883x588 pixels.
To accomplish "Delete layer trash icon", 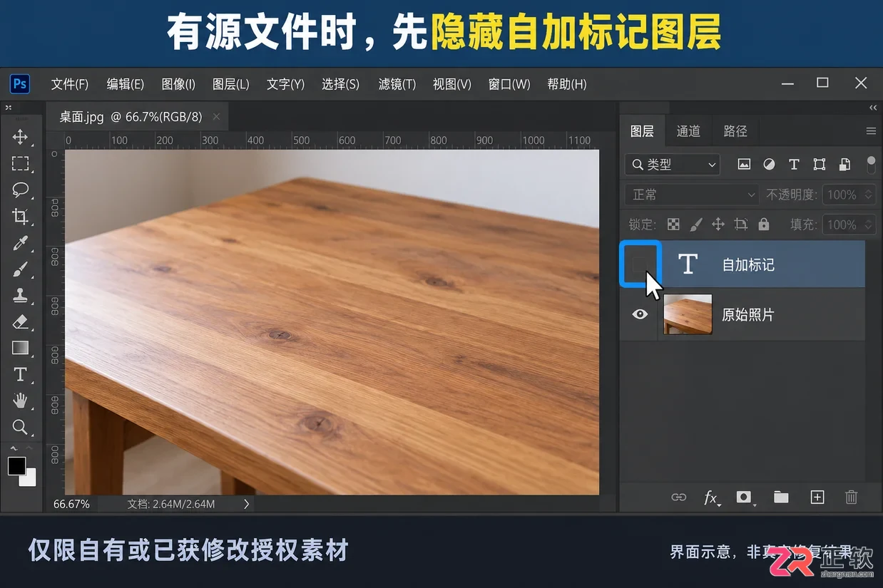I will click(x=851, y=497).
